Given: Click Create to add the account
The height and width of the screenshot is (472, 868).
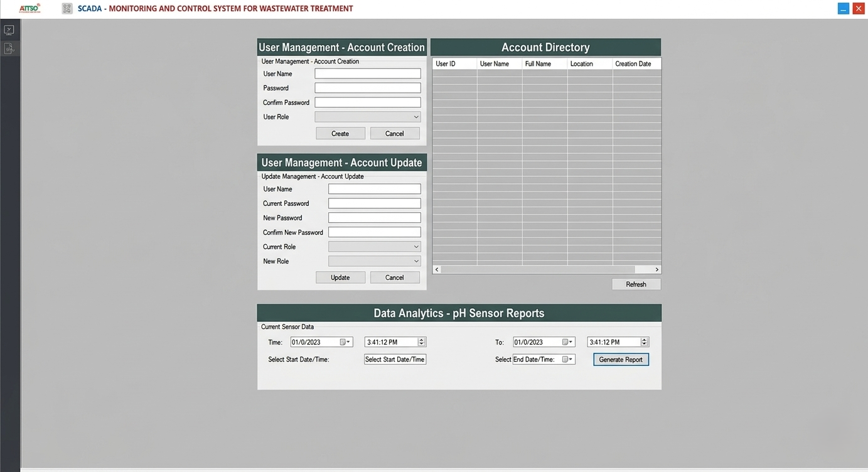Looking at the screenshot, I should 340,134.
